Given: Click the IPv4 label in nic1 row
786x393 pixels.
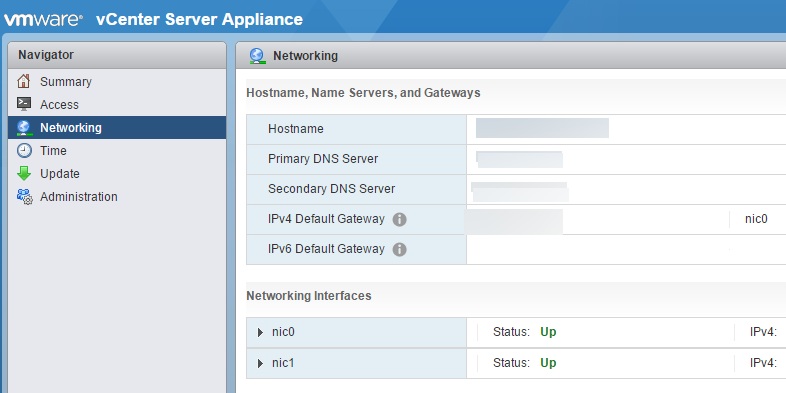Looking at the screenshot, I should (x=763, y=363).
